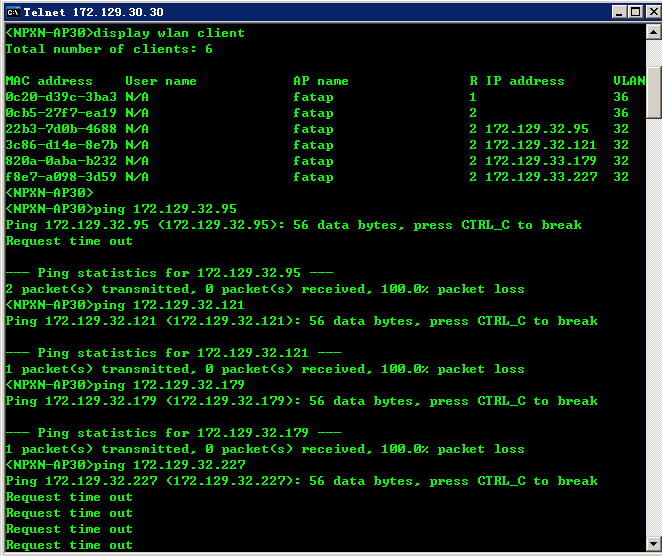This screenshot has height=556, width=662.
Task: Click the 'MAC address' column header
Action: coord(49,81)
